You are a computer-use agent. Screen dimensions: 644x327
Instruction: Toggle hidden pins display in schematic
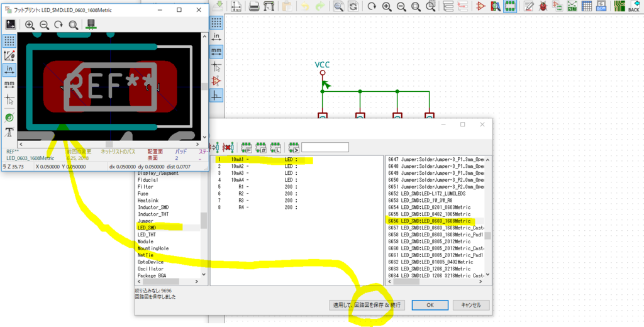[x=216, y=81]
